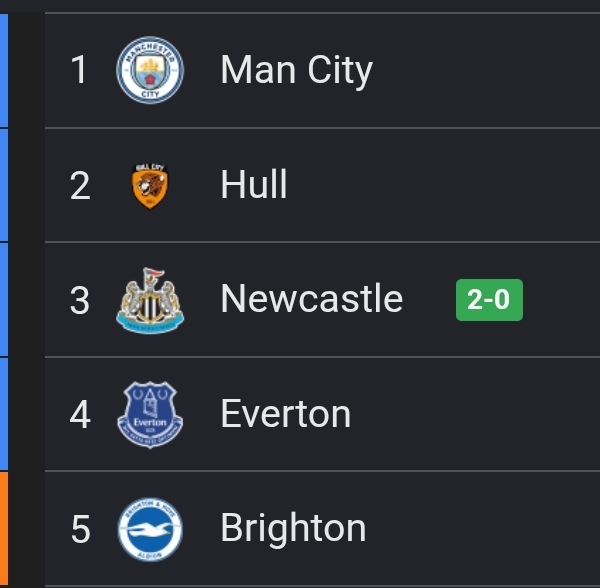Screen dimensions: 600x588
Task: Click the Brighton seagull crest
Action: click(x=150, y=529)
